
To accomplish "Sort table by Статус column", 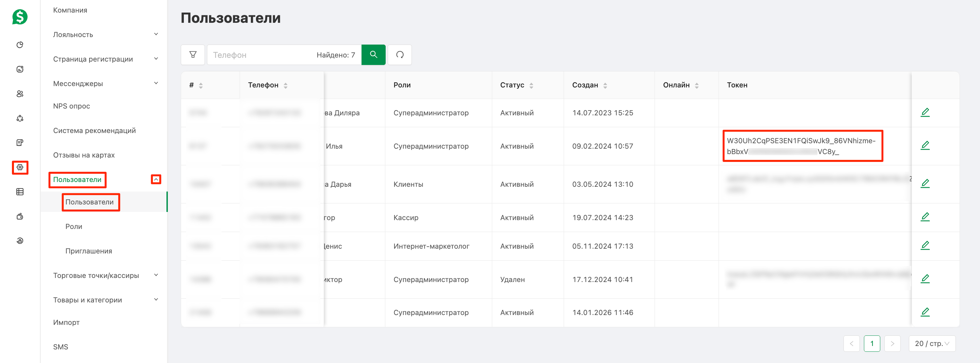I will (x=531, y=85).
